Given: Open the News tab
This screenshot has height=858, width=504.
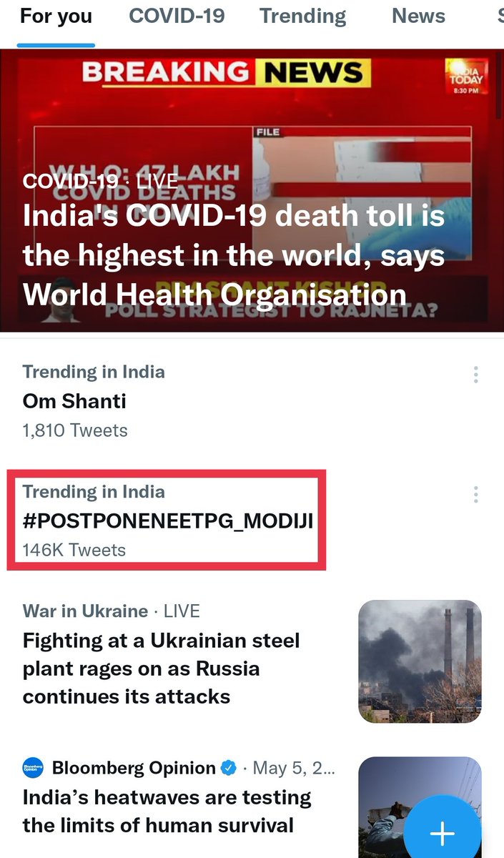Looking at the screenshot, I should pos(418,16).
